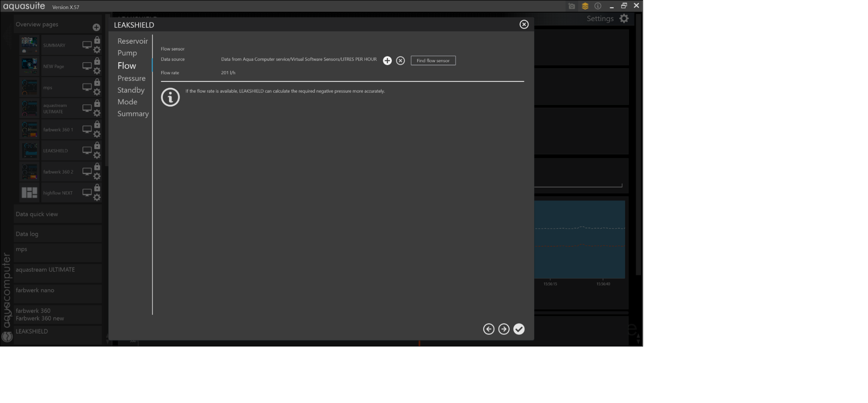Expand the Data quick view section
Screen dimensions: 868x403
58,214
